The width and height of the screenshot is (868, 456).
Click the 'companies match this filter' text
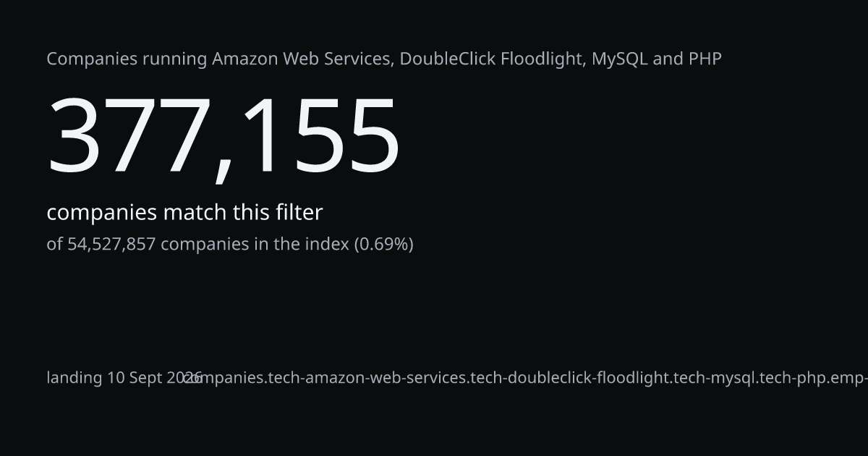(184, 213)
